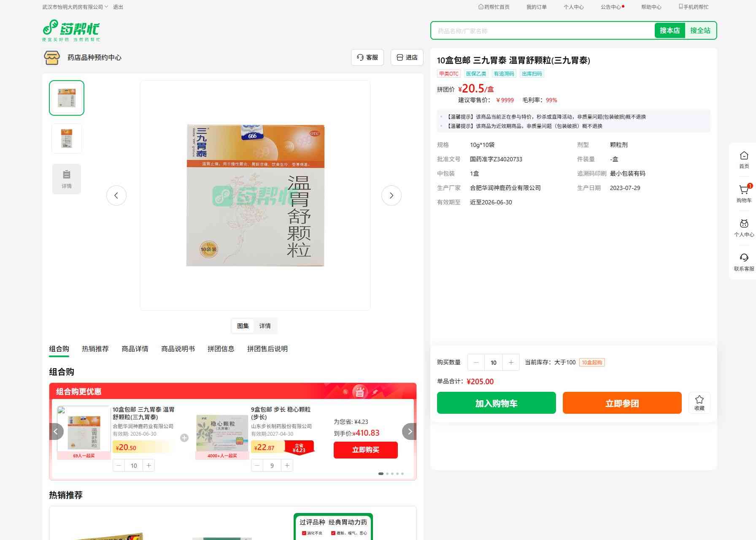Select the second carousel pagination dot
This screenshot has height=540, width=756.
click(387, 474)
